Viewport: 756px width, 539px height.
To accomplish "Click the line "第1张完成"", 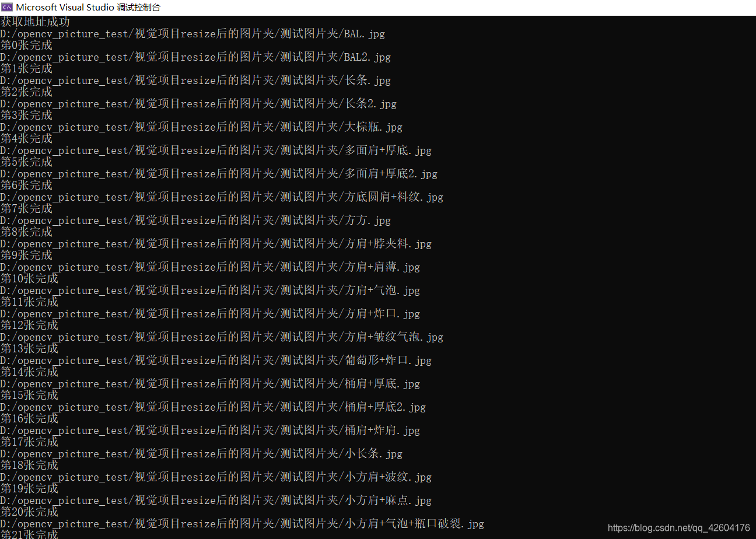I will pyautogui.click(x=26, y=69).
